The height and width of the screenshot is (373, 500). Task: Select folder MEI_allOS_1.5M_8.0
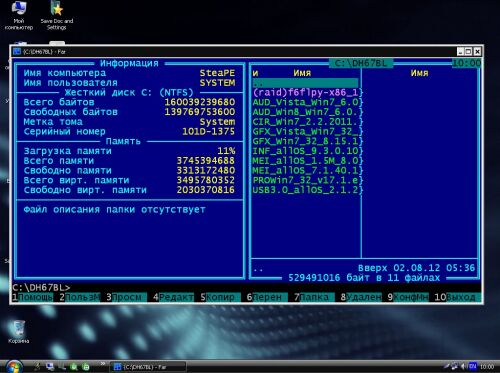[305, 161]
